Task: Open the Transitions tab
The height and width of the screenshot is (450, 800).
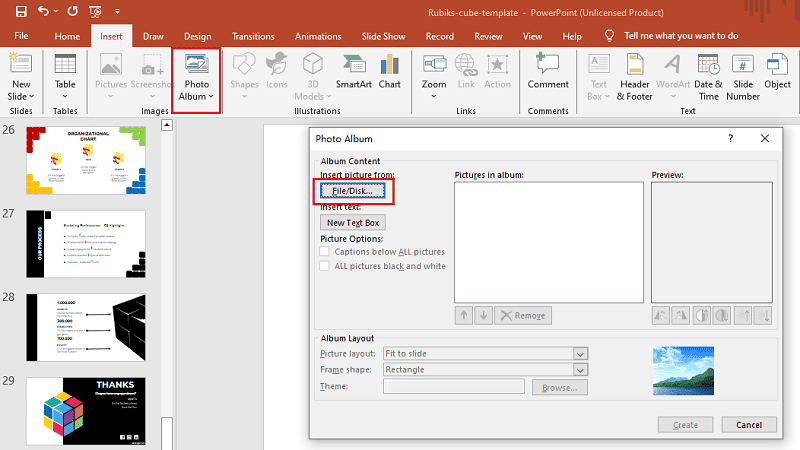Action: point(253,36)
